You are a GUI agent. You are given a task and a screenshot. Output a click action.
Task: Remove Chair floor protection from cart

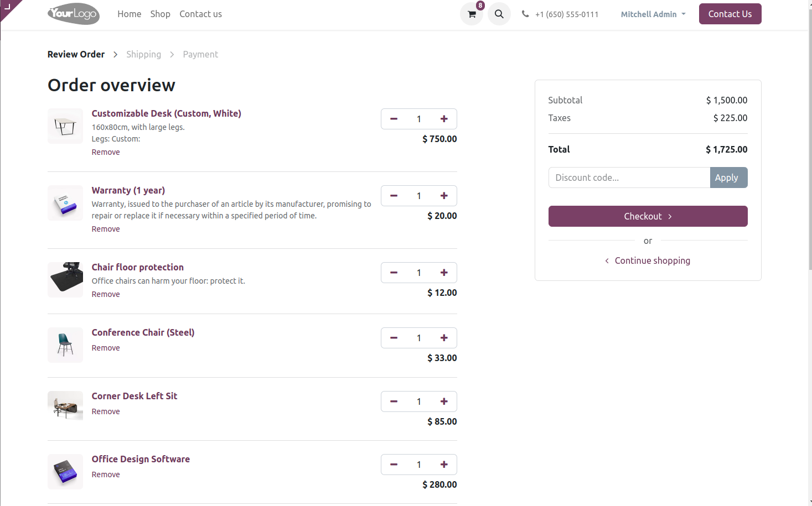point(106,294)
